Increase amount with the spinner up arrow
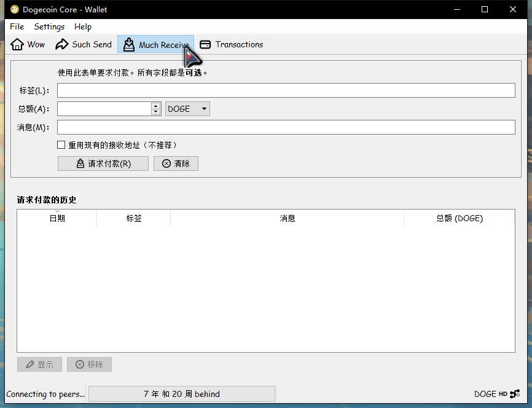Image resolution: width=532 pixels, height=408 pixels. click(156, 106)
